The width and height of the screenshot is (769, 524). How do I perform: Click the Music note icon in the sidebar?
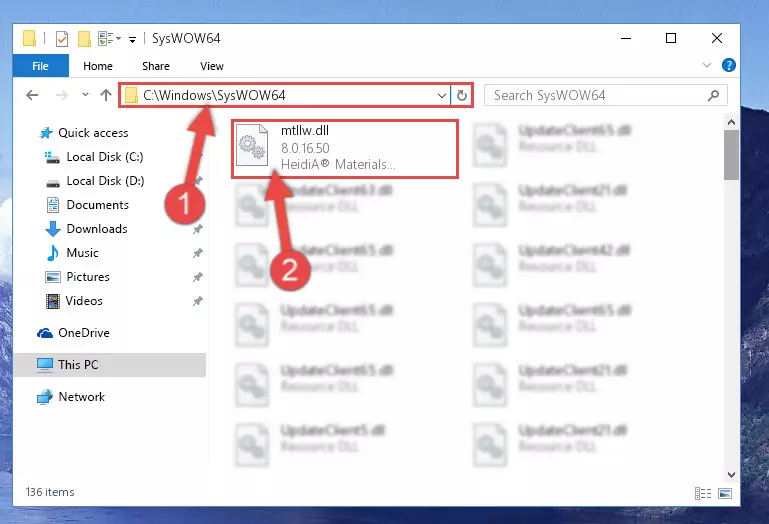[x=52, y=253]
